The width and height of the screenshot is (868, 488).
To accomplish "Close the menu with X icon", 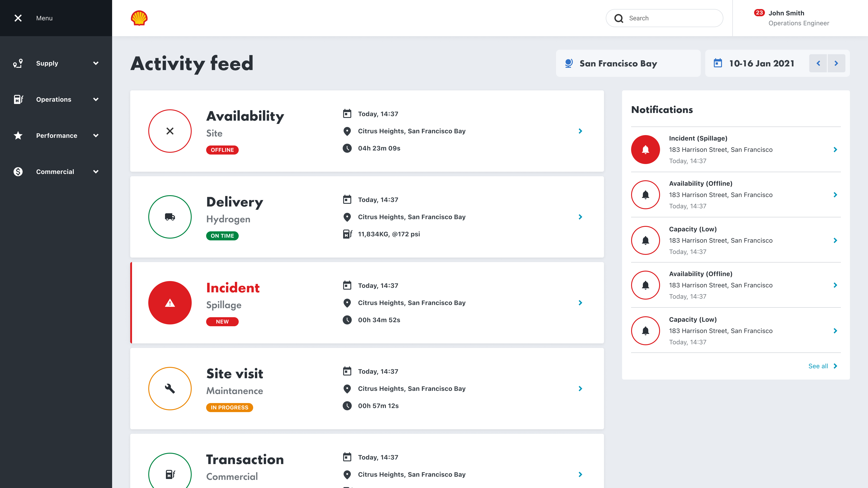I will (x=18, y=18).
